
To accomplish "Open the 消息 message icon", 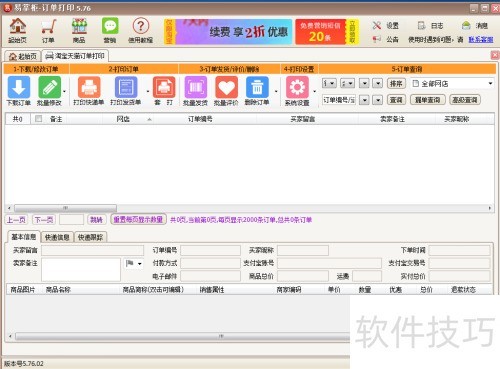I will pos(466,25).
